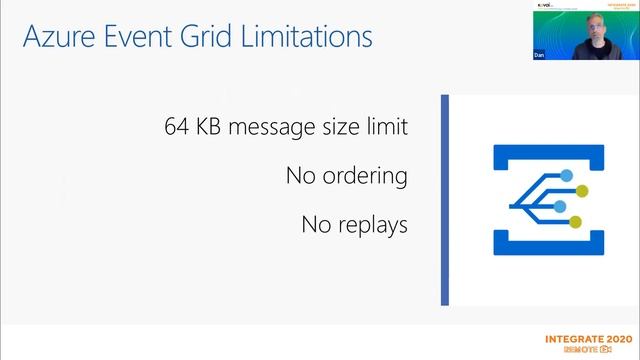The width and height of the screenshot is (640, 360).
Task: Click the Azure Event Grid logo
Action: tap(549, 200)
